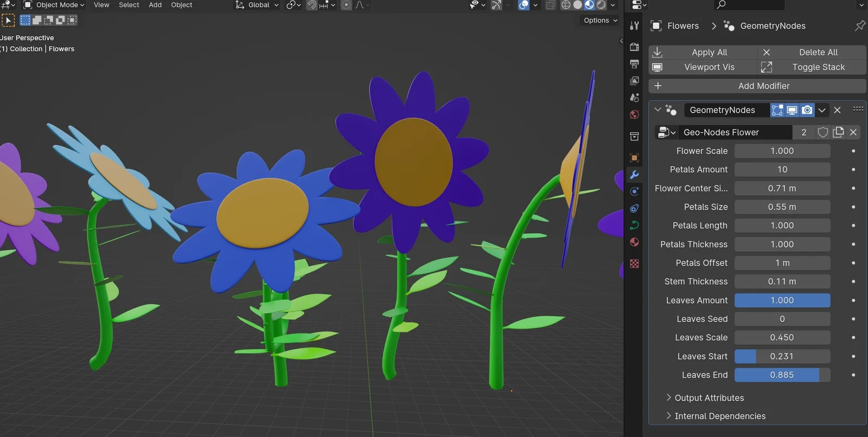Toggle fake user shield for node group
Viewport: 868px width, 437px height.
click(x=823, y=132)
